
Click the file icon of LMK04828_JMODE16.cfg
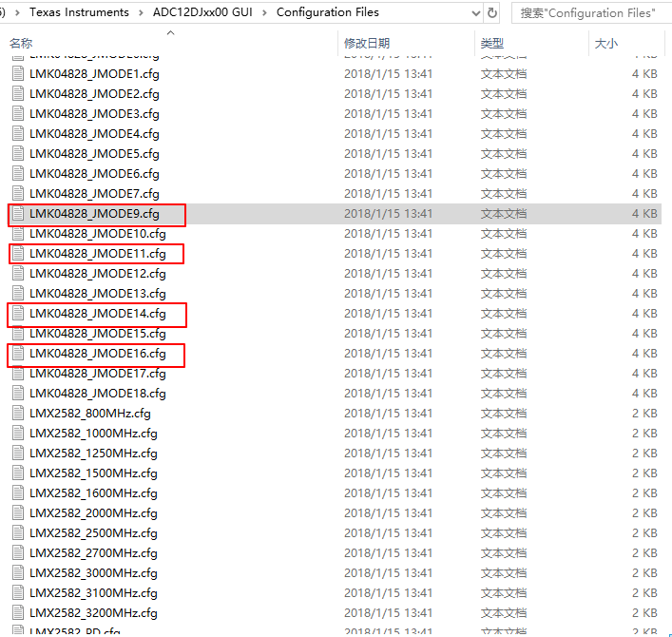(18, 354)
